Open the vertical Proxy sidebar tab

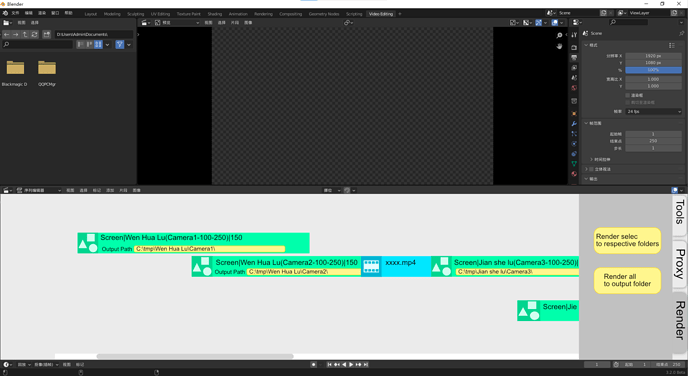(680, 264)
